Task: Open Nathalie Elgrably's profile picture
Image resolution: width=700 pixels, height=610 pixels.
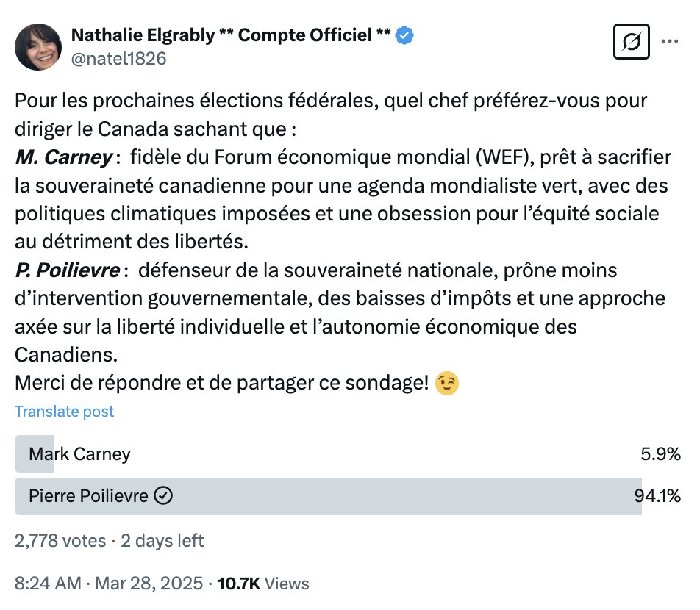Action: click(x=38, y=47)
